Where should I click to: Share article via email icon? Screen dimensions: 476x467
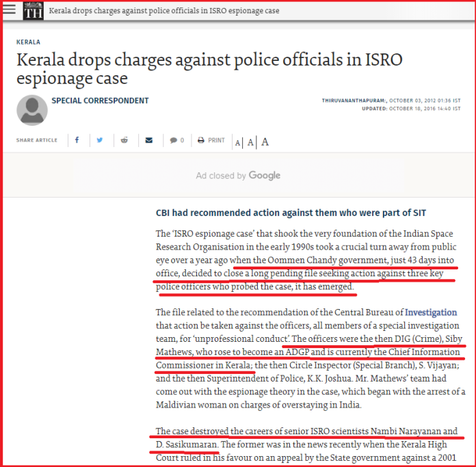[148, 140]
